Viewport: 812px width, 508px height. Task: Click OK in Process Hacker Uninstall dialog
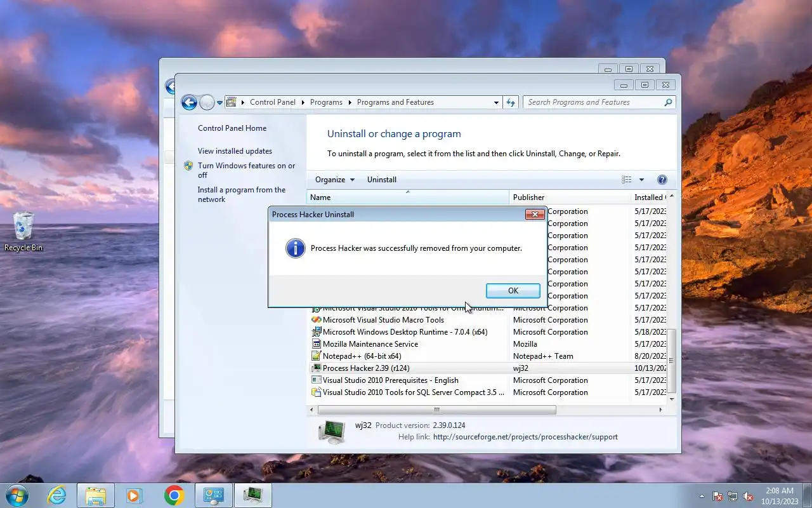click(513, 290)
